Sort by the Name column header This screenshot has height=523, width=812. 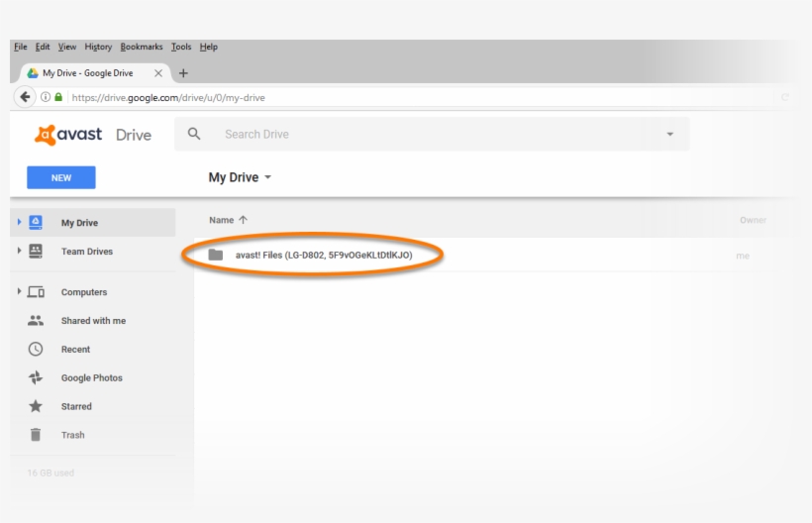pos(221,220)
